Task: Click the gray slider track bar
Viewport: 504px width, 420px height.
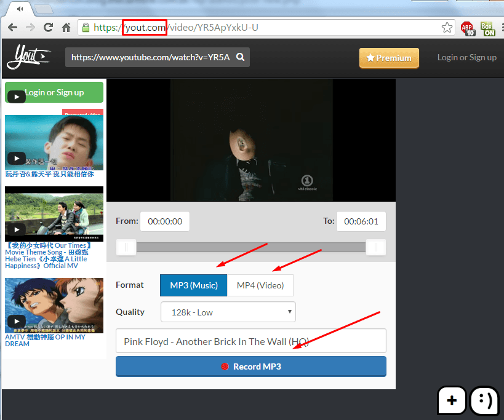Action: point(251,247)
